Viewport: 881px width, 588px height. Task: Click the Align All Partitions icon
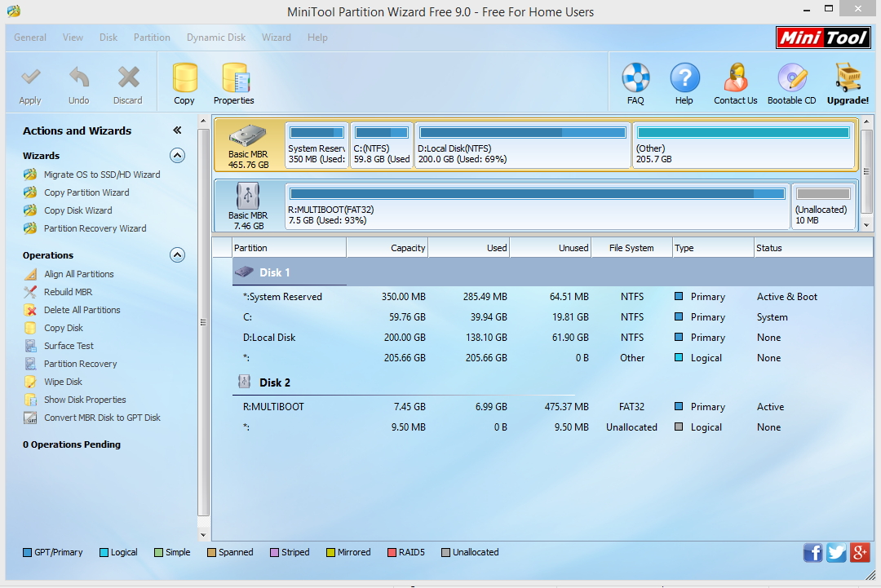tap(30, 274)
